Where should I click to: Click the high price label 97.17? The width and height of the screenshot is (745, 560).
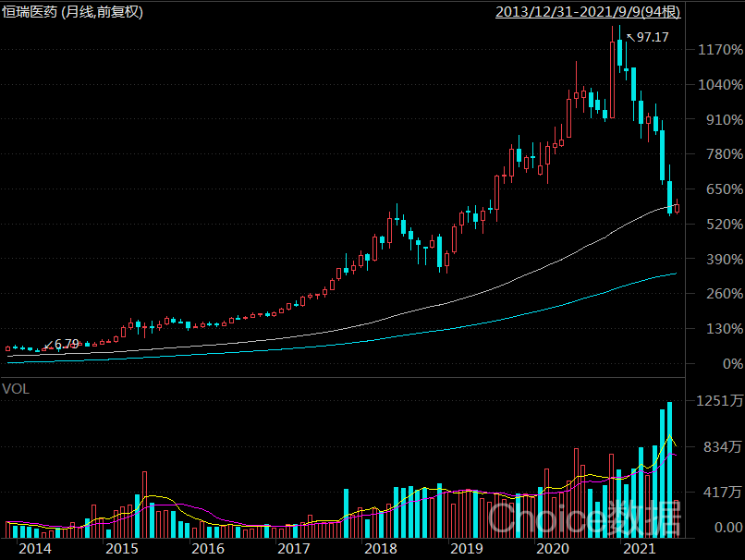[653, 37]
